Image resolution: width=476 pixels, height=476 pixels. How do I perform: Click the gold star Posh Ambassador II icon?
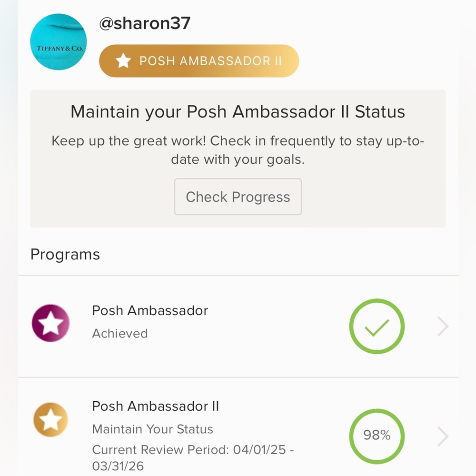point(50,420)
